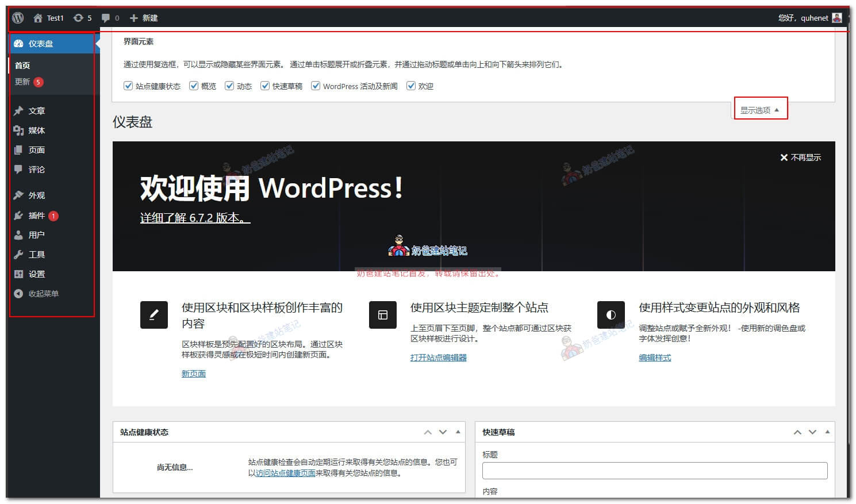Click 打开站点编辑器 link
Viewport: 856px width, 504px height.
click(x=437, y=357)
